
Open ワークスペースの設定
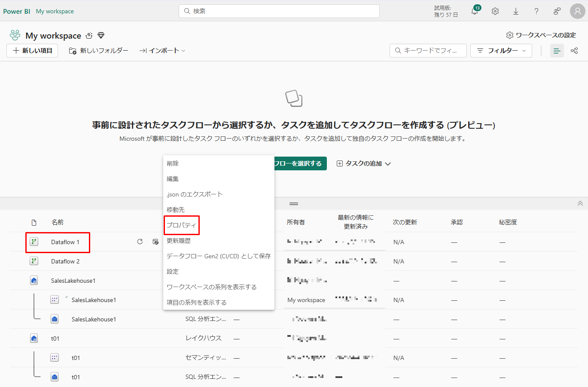tap(541, 35)
